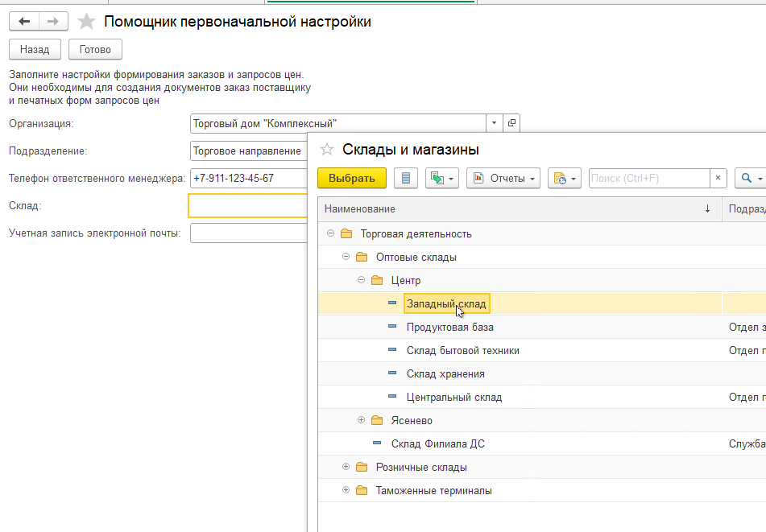The height and width of the screenshot is (532, 766).
Task: Click the Готово button
Action: (95, 49)
